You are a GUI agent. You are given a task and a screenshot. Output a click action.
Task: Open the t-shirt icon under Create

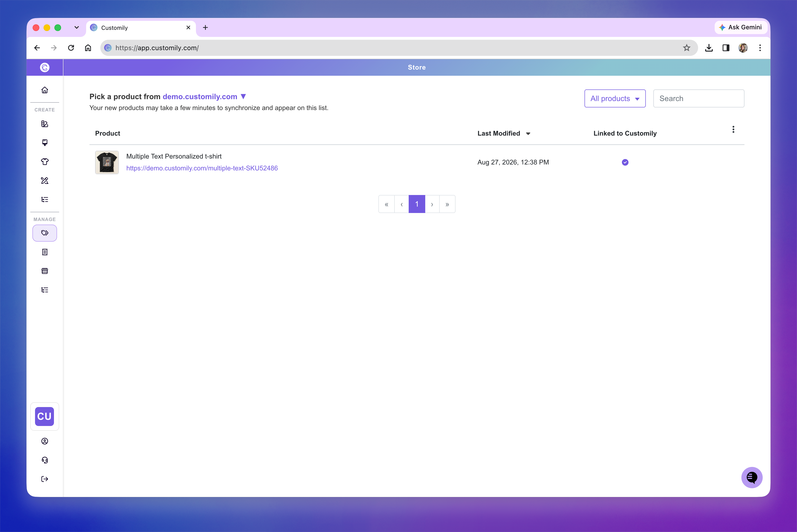44,161
